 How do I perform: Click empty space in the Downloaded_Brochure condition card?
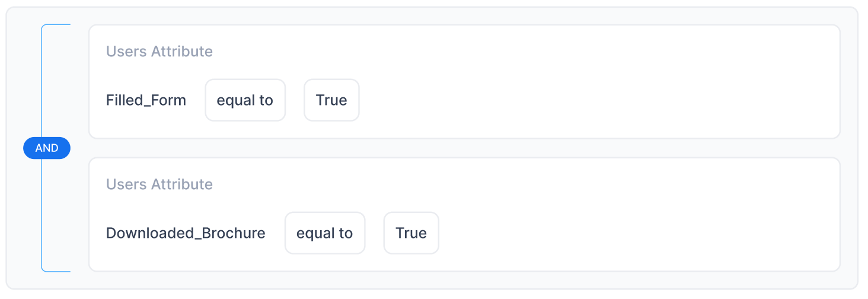point(593,216)
